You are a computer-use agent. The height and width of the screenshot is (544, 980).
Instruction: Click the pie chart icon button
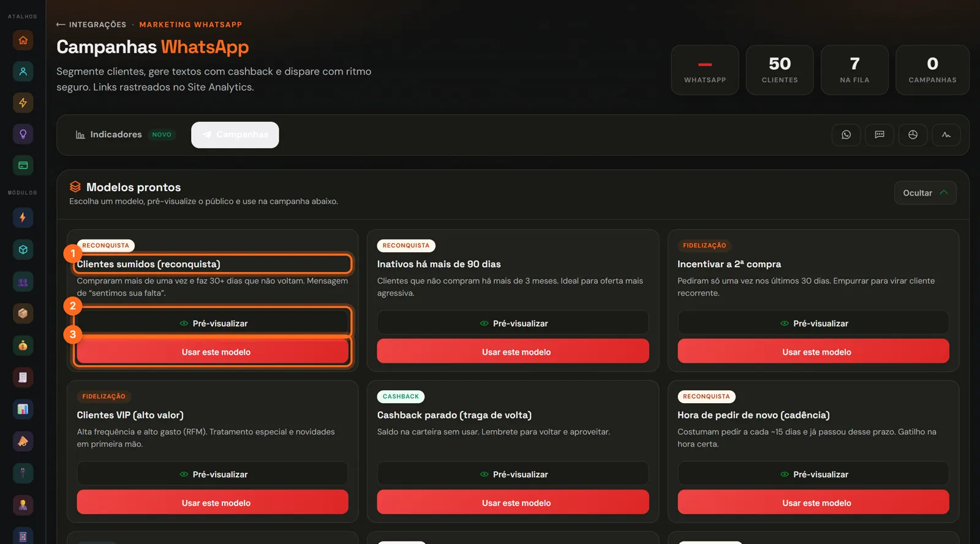point(913,135)
